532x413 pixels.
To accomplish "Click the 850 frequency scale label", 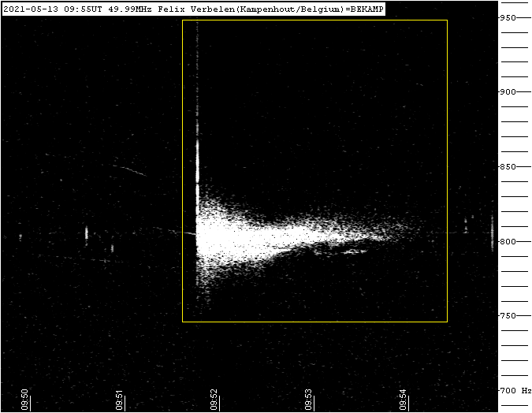I will [508, 166].
